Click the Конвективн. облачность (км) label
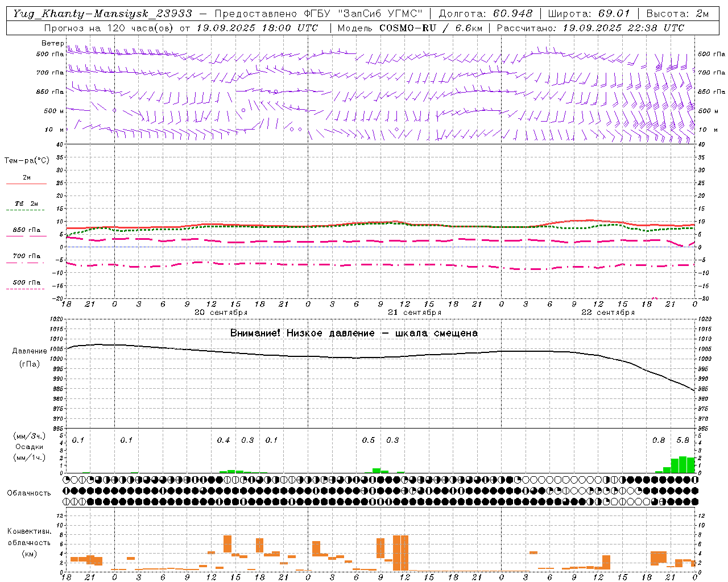Screen dimensions: 728x582 [x=29, y=543]
